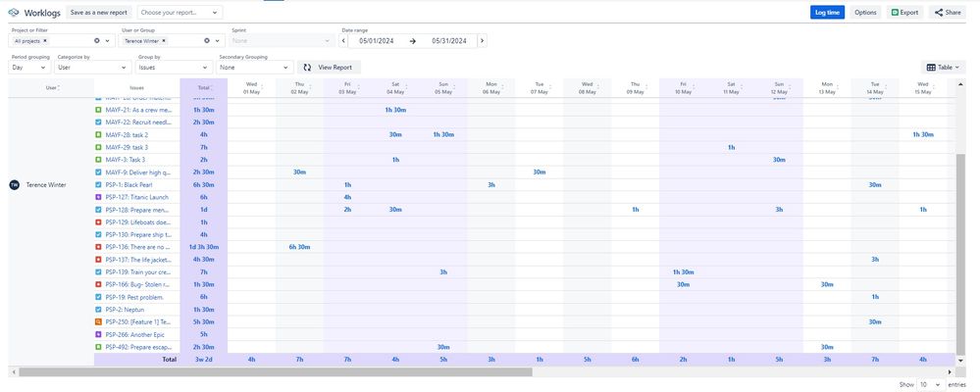Click the table grid icon in view switcher
The width and height of the screenshot is (980, 392).
pos(931,68)
